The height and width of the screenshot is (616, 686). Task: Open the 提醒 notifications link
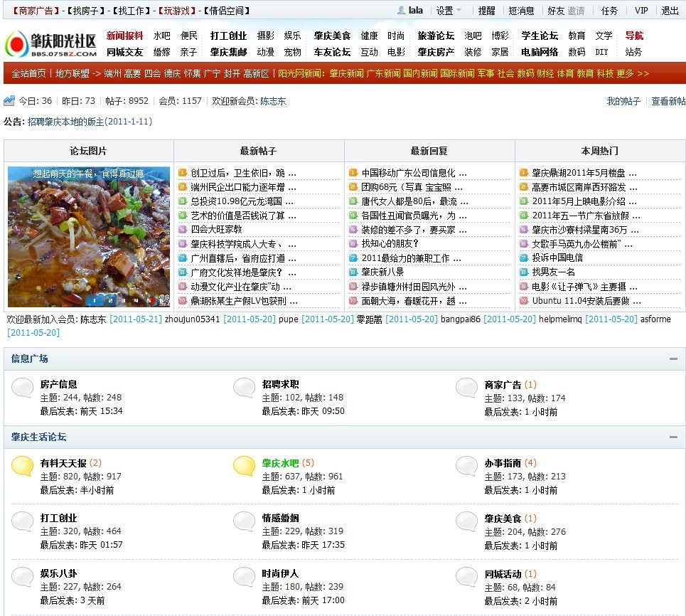486,11
